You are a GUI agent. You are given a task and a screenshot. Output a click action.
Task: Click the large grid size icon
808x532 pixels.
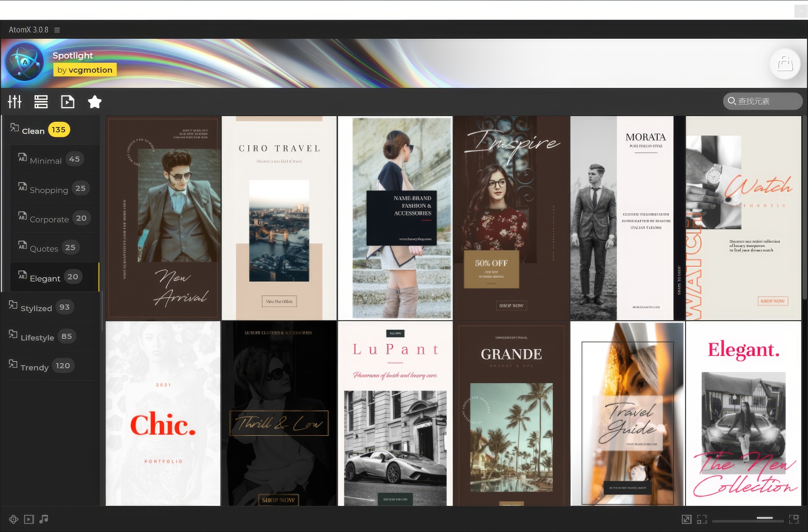coord(794,519)
